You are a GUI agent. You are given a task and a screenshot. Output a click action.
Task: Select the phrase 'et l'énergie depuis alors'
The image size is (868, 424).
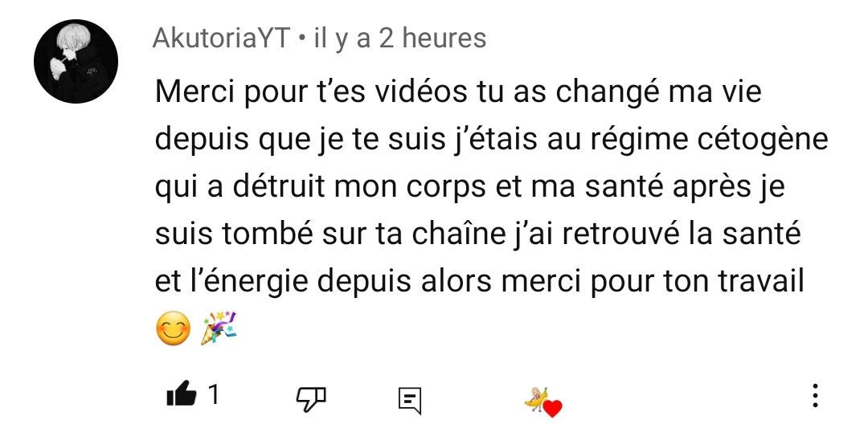pos(323,281)
